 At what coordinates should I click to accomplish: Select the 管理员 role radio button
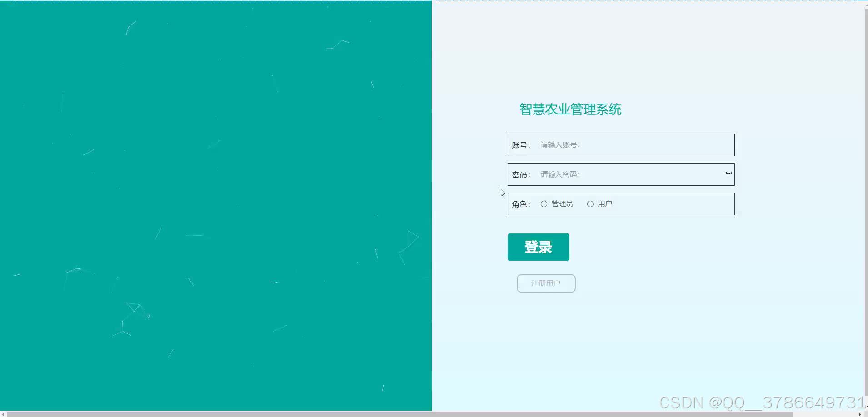tap(544, 204)
